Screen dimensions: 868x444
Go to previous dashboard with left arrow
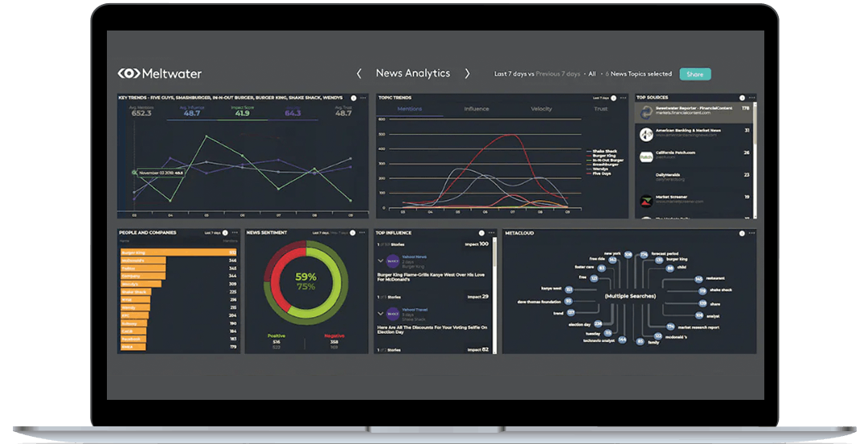pos(358,74)
